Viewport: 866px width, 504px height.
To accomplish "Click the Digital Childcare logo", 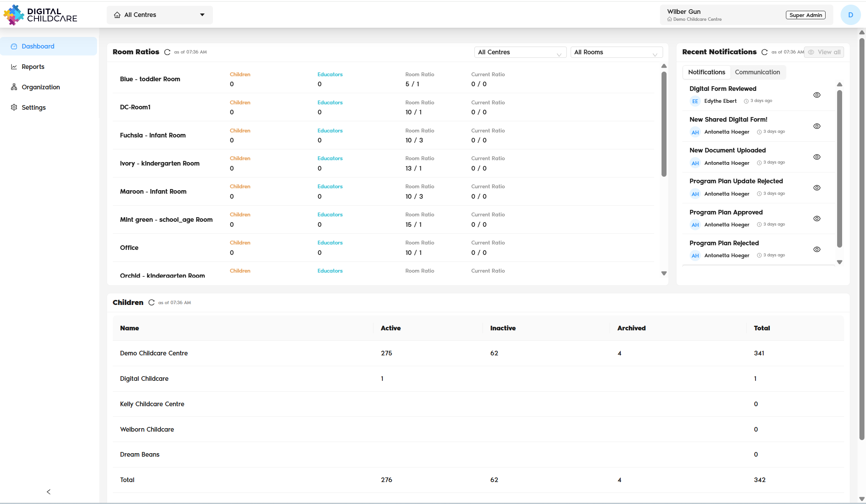I will [40, 15].
